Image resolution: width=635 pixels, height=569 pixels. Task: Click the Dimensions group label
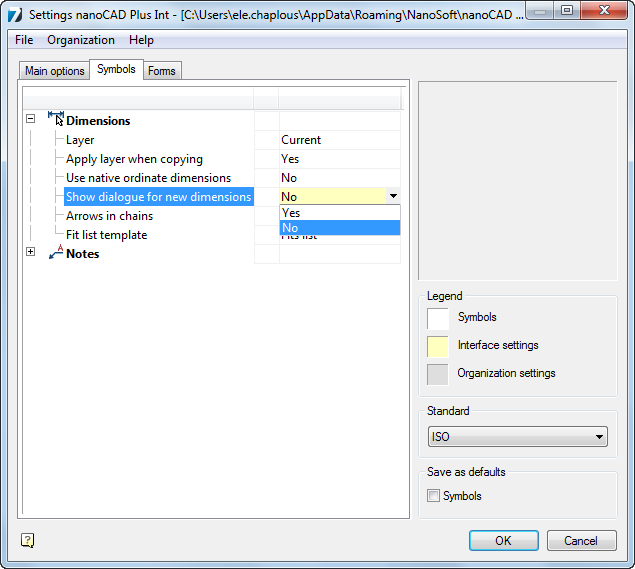pos(98,121)
